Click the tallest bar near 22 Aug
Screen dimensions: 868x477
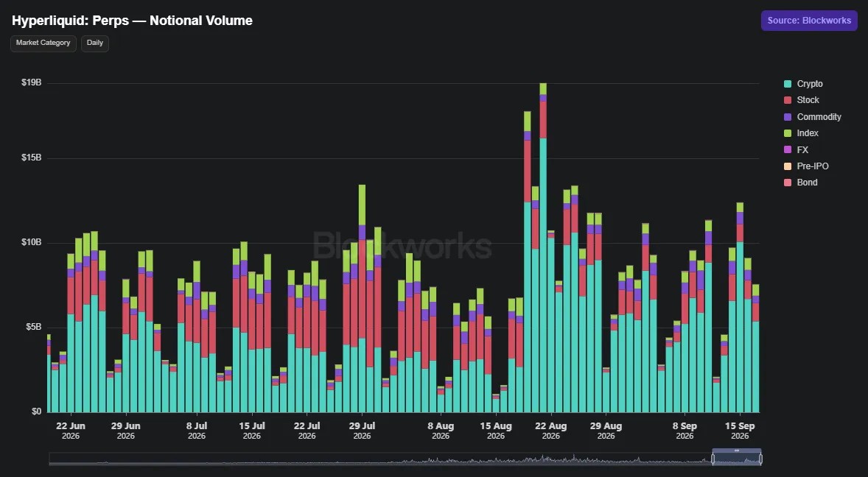coord(543,247)
